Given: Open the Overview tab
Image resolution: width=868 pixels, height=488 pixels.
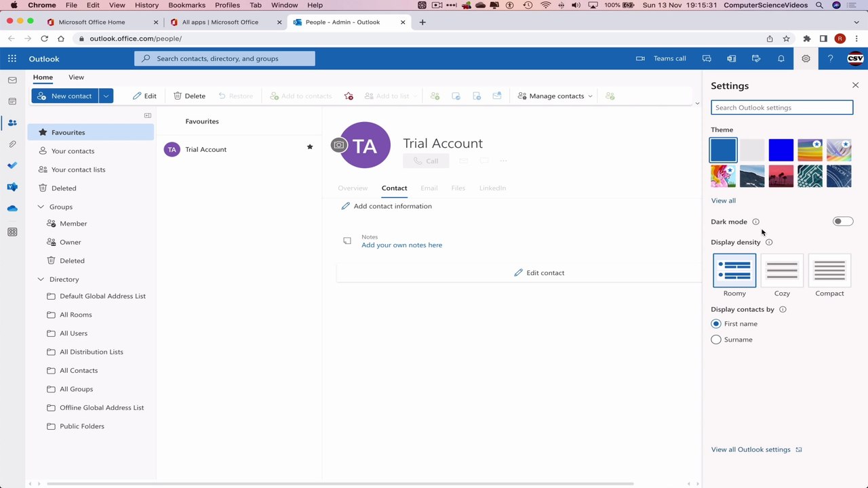Looking at the screenshot, I should coord(353,188).
